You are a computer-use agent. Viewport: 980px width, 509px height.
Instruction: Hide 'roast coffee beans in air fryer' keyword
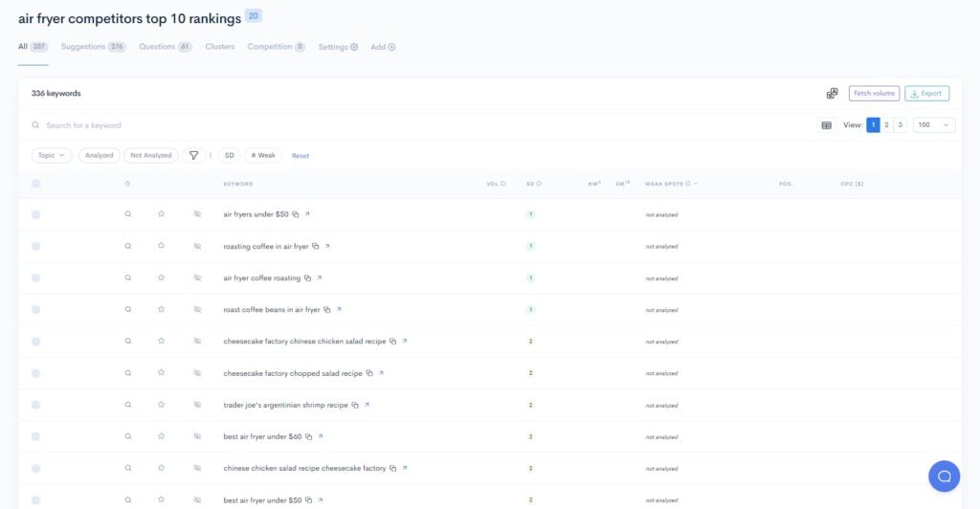(197, 310)
